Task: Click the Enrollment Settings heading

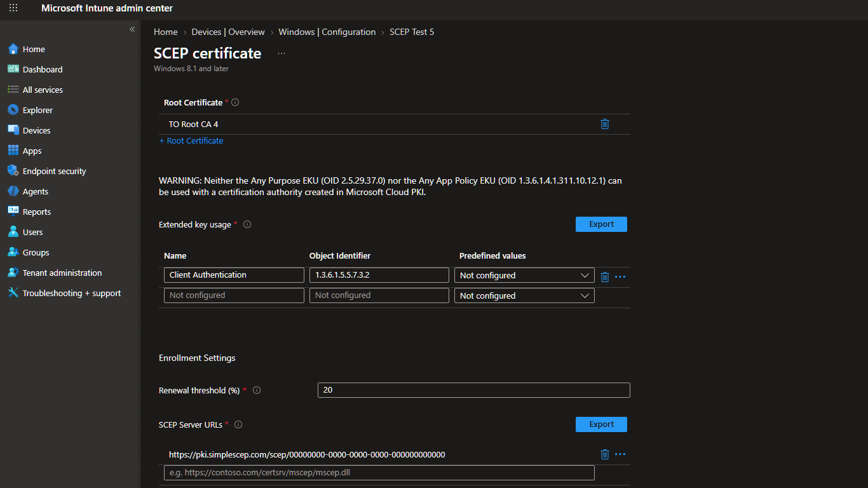Action: pos(197,358)
